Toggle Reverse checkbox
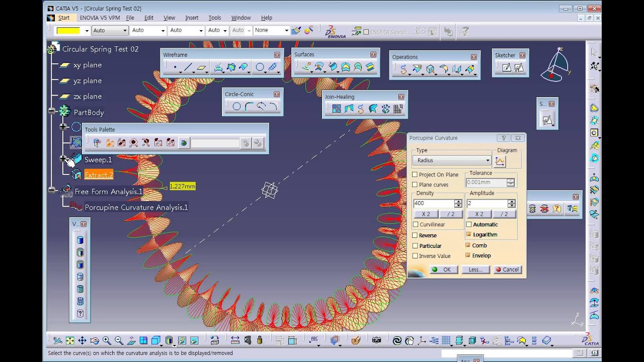This screenshot has height=362, width=644. pyautogui.click(x=415, y=235)
